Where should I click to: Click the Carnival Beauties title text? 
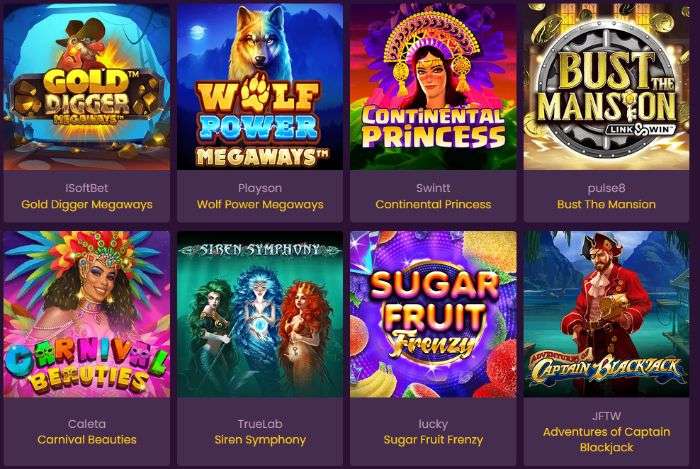(x=87, y=440)
